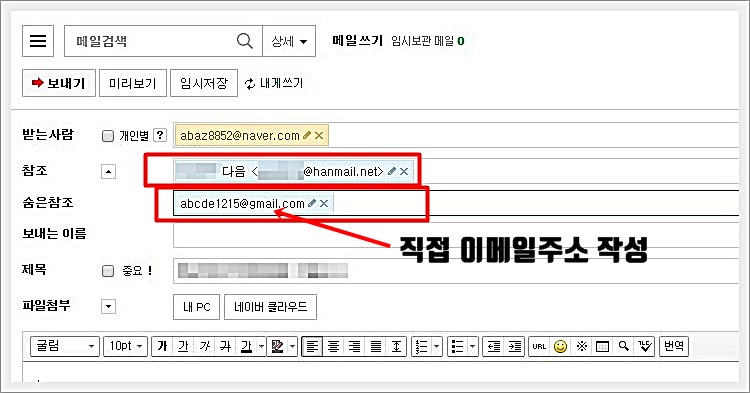750x393 pixels.
Task: Edit abaz8852@naver.com recipient pencil icon
Action: click(307, 135)
